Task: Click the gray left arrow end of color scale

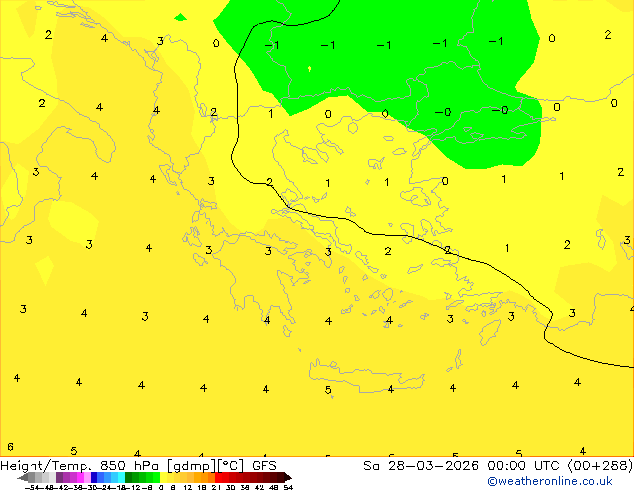Action: pos(23,478)
